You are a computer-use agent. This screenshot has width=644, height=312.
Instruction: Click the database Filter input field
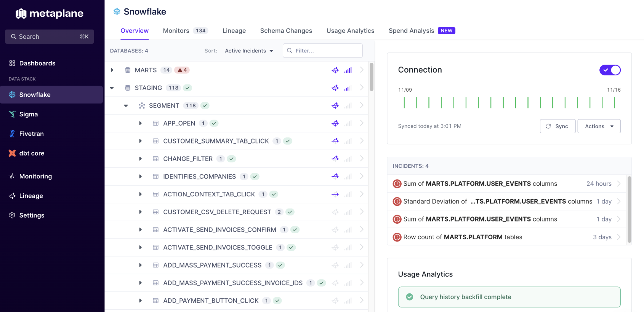click(322, 51)
